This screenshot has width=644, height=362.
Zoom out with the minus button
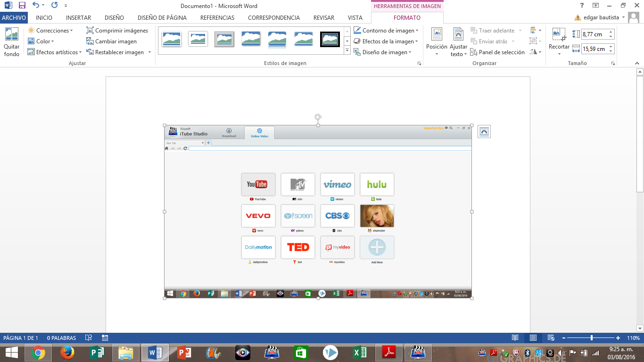tap(563, 338)
